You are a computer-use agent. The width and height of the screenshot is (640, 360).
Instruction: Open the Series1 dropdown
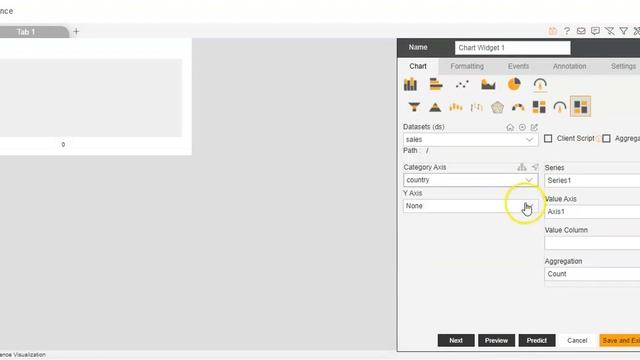[592, 180]
